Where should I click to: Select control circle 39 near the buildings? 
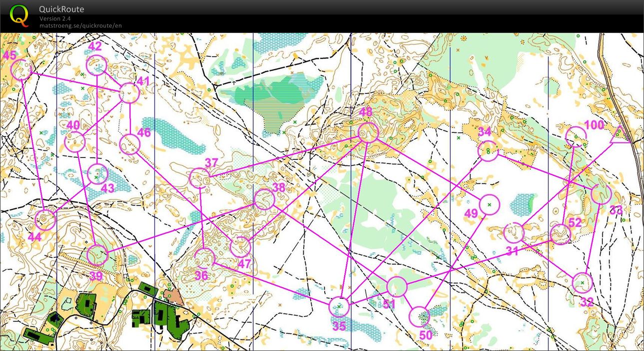97,255
